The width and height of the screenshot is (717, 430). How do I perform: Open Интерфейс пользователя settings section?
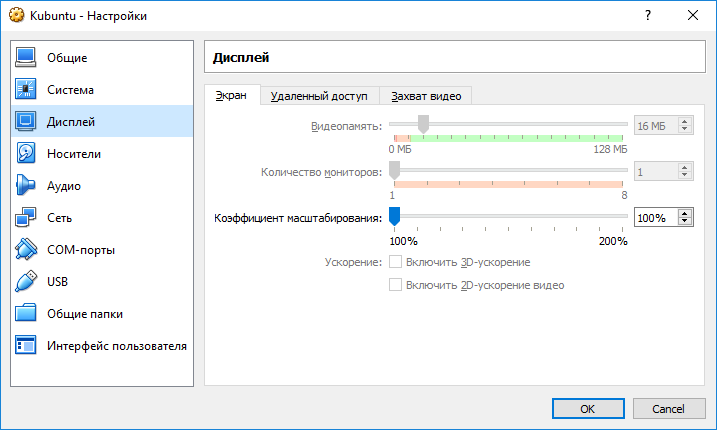102,345
